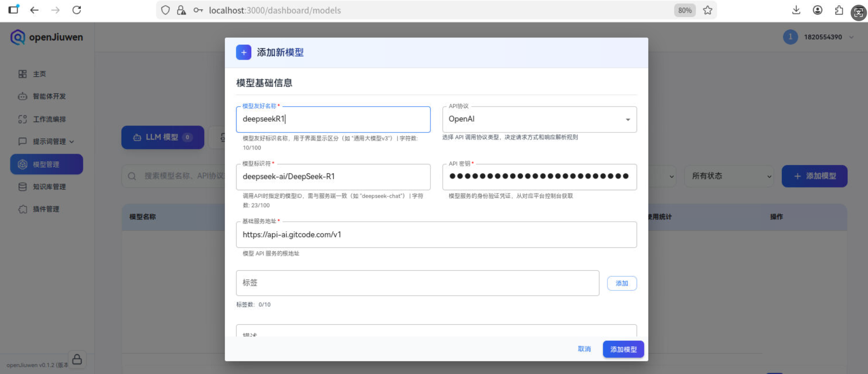Viewport: 868px width, 374px height.
Task: Click the 操作 column header
Action: click(x=776, y=217)
